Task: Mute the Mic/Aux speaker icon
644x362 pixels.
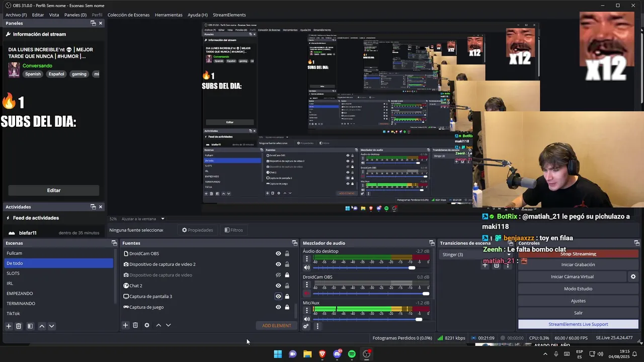Action: point(307,319)
